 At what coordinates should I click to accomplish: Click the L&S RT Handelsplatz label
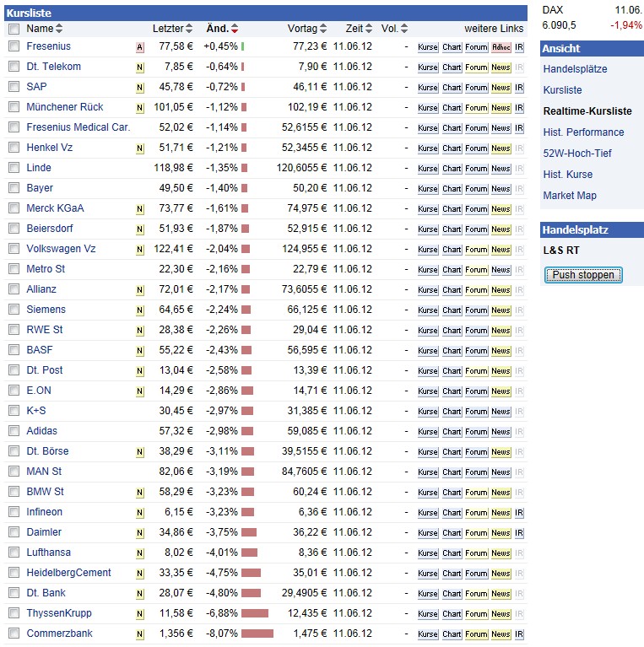point(561,250)
